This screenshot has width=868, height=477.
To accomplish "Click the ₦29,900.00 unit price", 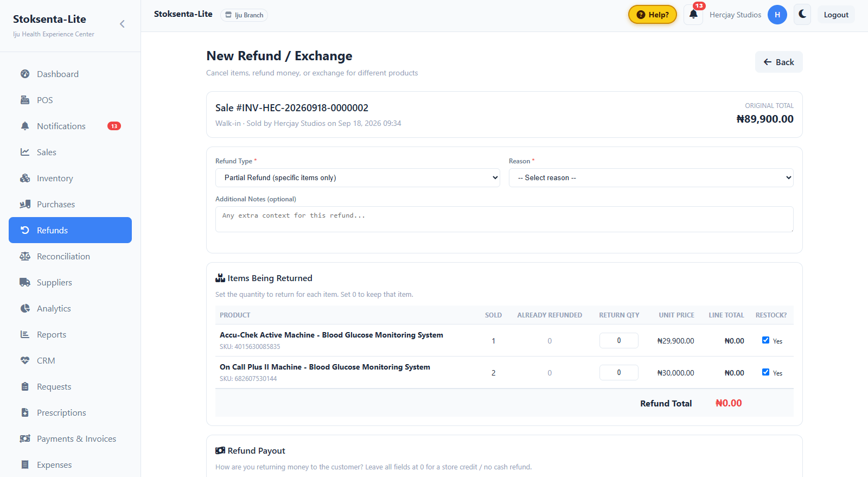I will pyautogui.click(x=675, y=341).
